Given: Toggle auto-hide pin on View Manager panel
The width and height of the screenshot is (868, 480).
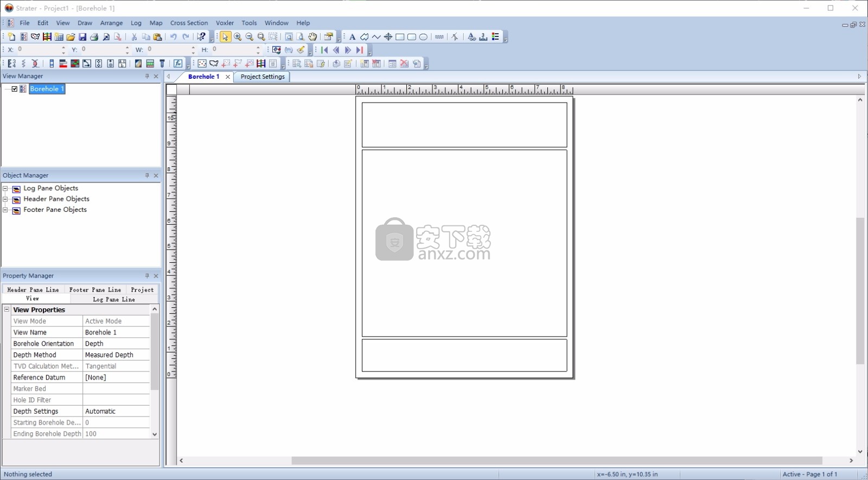Looking at the screenshot, I should point(147,77).
